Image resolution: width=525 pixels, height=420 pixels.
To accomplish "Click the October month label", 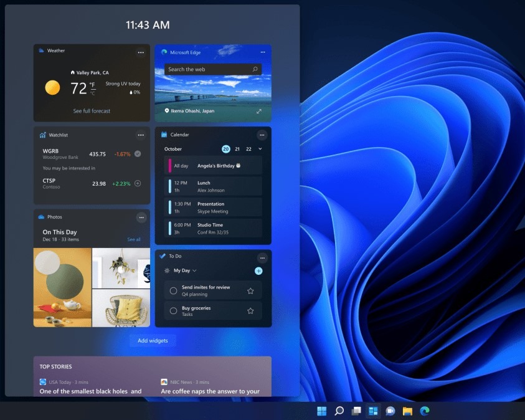I will click(173, 149).
